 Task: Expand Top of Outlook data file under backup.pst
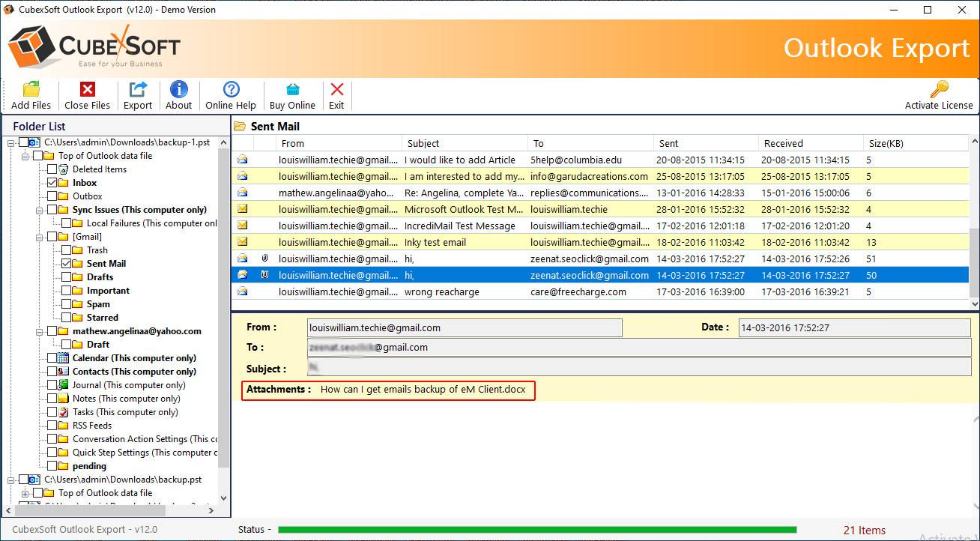tap(25, 493)
